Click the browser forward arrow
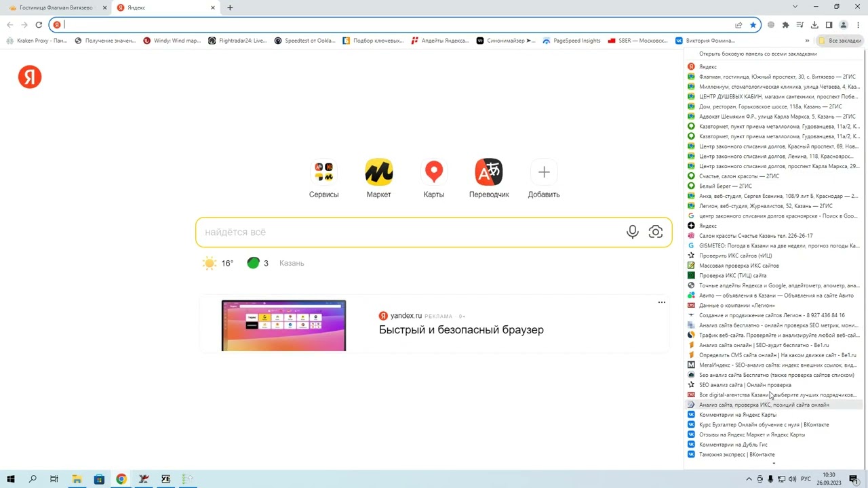Image resolution: width=868 pixels, height=488 pixels. pyautogui.click(x=24, y=25)
